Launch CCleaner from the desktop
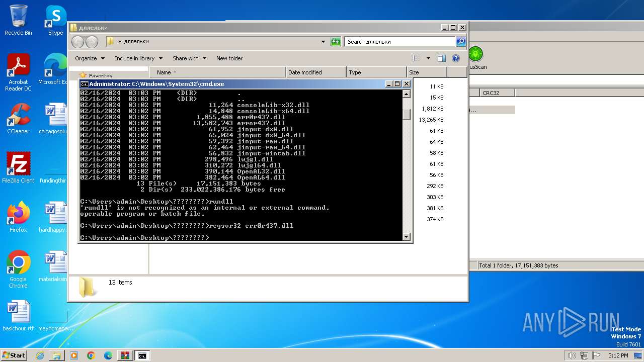644x362 pixels. 18,119
